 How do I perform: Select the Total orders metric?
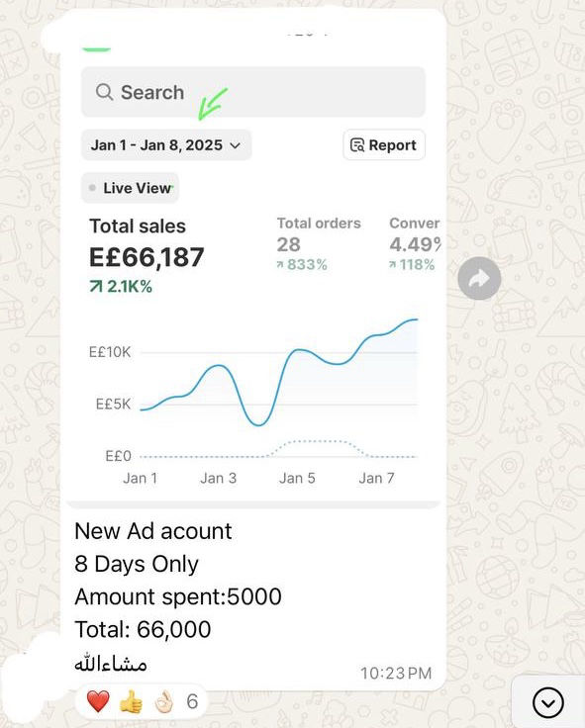pos(319,243)
